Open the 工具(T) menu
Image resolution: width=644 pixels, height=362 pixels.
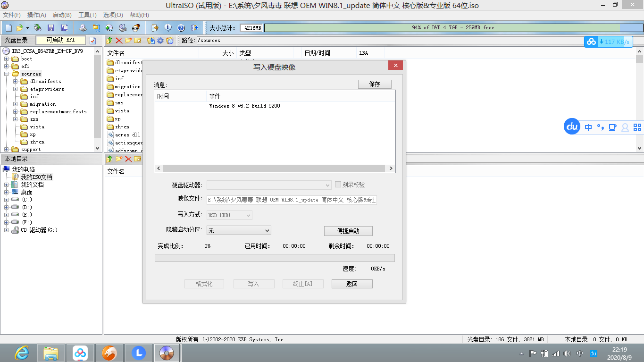(x=87, y=15)
